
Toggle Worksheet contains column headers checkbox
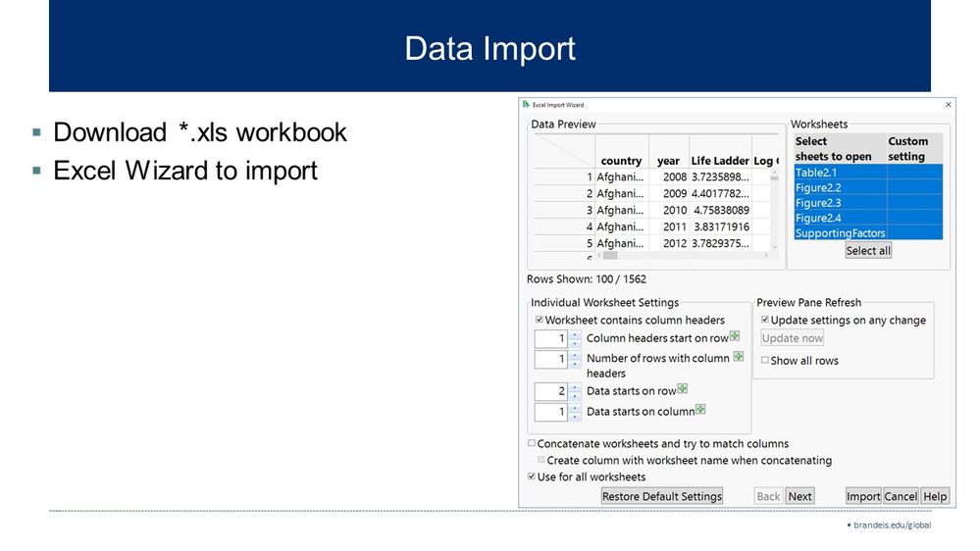pos(540,320)
